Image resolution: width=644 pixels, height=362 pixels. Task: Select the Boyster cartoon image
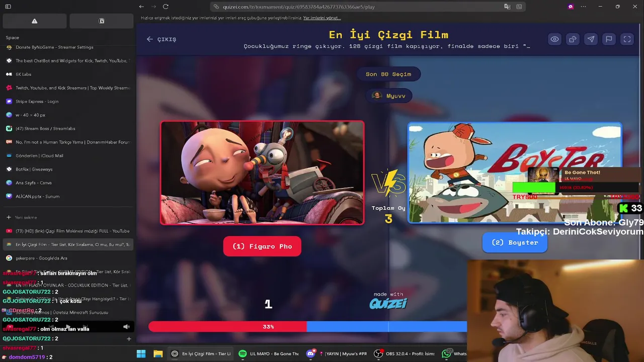[x=515, y=172]
